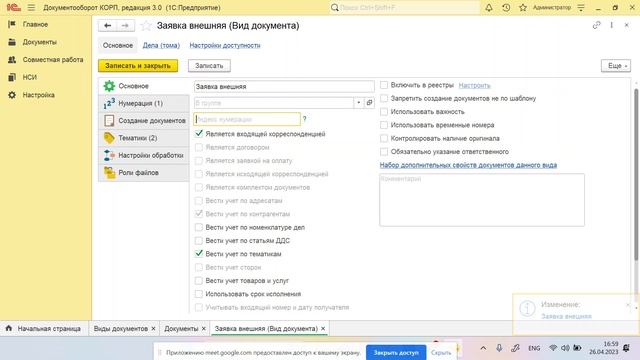
Task: Switch to the Дела (тома) tab
Action: pyautogui.click(x=161, y=45)
